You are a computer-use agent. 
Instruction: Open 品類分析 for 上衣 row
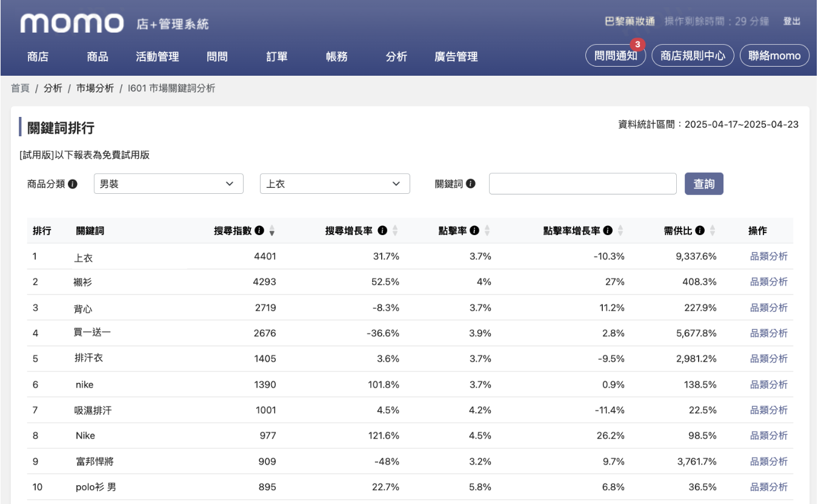pyautogui.click(x=769, y=256)
